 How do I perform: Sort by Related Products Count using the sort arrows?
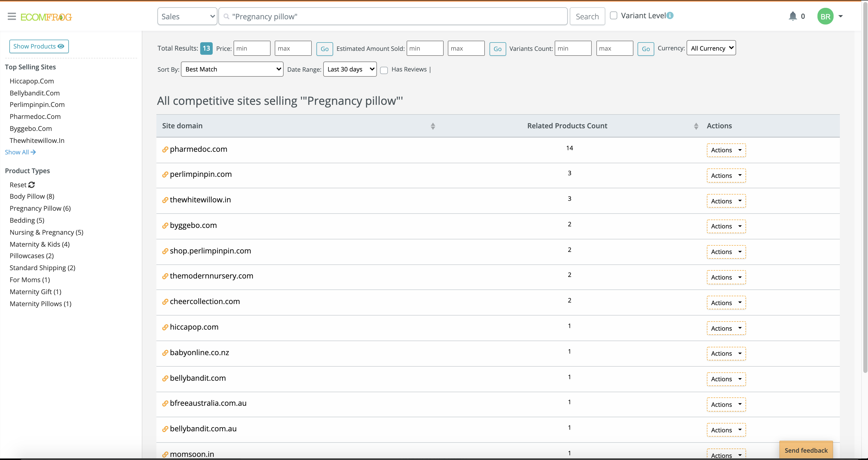(696, 126)
